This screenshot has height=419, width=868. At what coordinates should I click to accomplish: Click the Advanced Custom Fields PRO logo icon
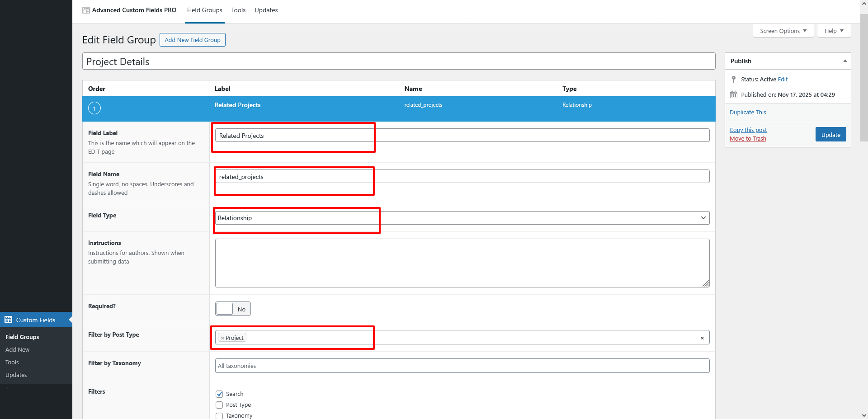coord(86,10)
